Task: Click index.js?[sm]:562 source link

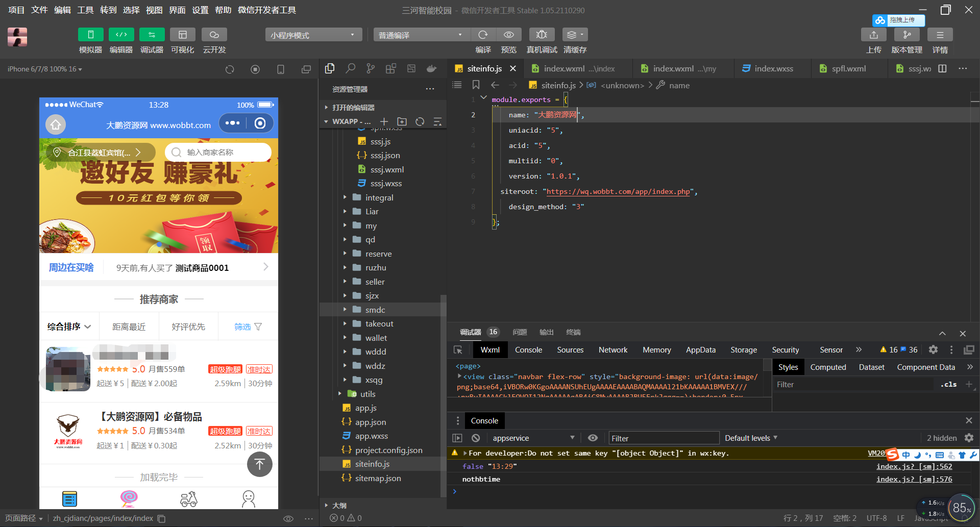Action: tap(914, 466)
